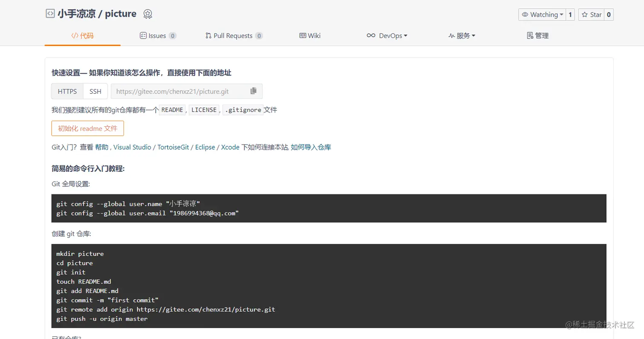Copy the repository URL with the clipboard icon
The height and width of the screenshot is (339, 644).
tap(253, 91)
